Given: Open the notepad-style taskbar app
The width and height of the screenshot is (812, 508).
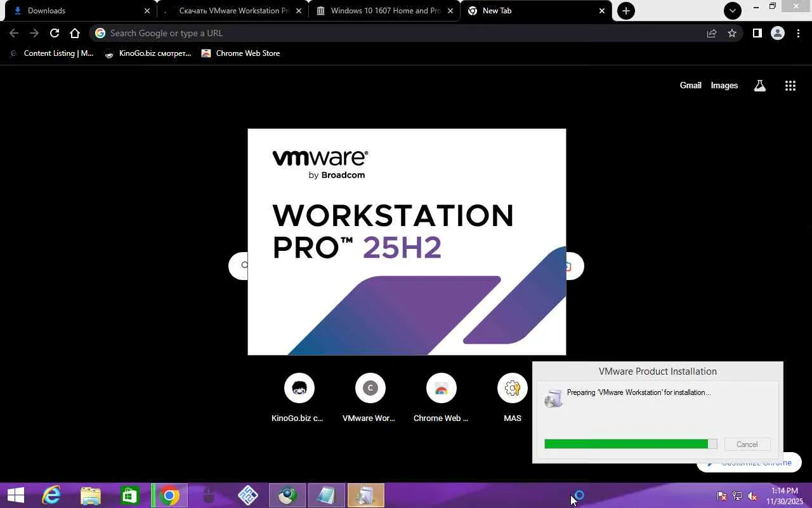Looking at the screenshot, I should point(326,495).
